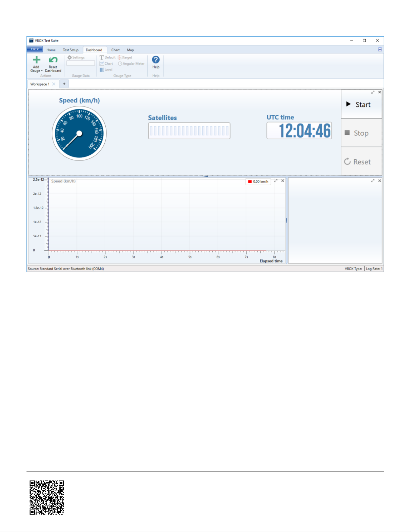The image size is (411, 532).
Task: Choose the Target gauge type
Action: 125,57
